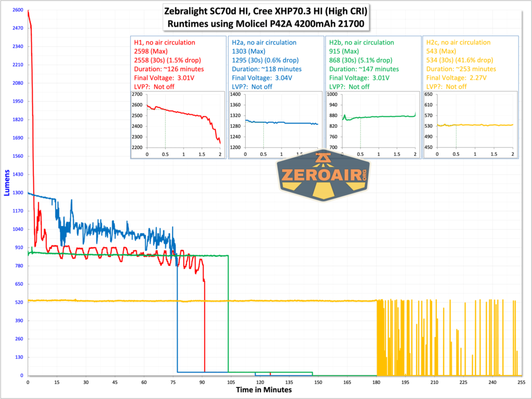Click the red "2598 (Max)" value
The image size is (532, 399).
click(151, 51)
